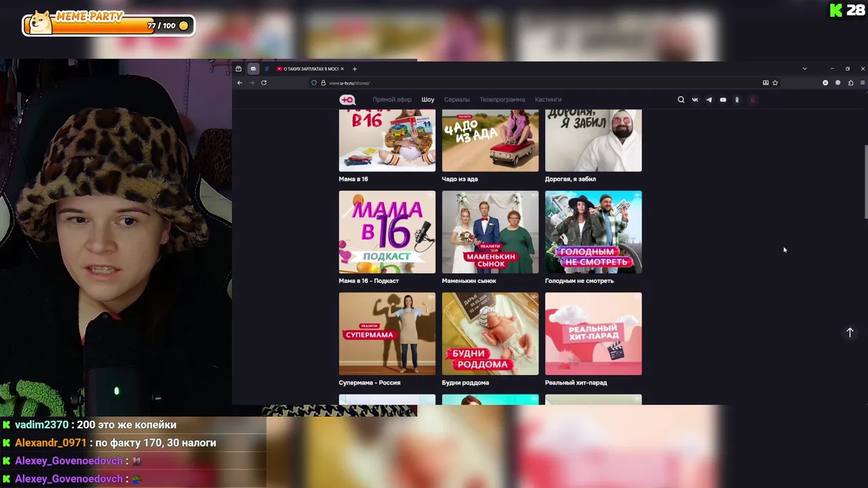The height and width of the screenshot is (488, 868).
Task: Click chat username 'Alexandr_0971'
Action: pos(51,443)
